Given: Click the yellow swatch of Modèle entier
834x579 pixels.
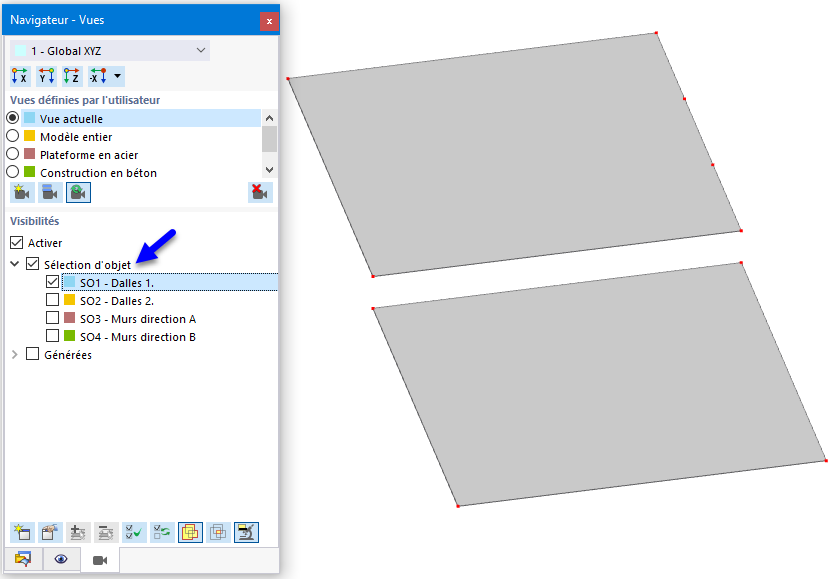Looking at the screenshot, I should point(30,136).
